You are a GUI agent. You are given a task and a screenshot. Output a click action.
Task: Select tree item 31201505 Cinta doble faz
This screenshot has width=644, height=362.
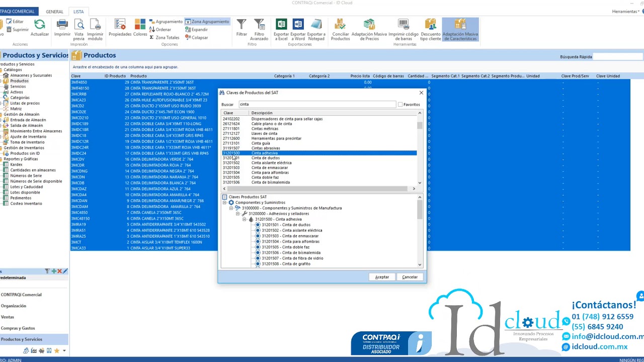point(285,247)
